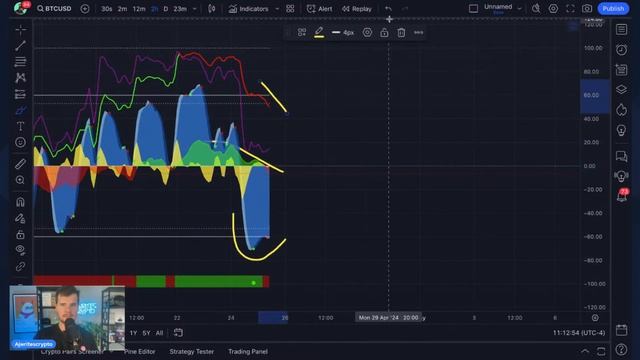Select the trend line tool
The image size is (640, 360).
coord(20,45)
